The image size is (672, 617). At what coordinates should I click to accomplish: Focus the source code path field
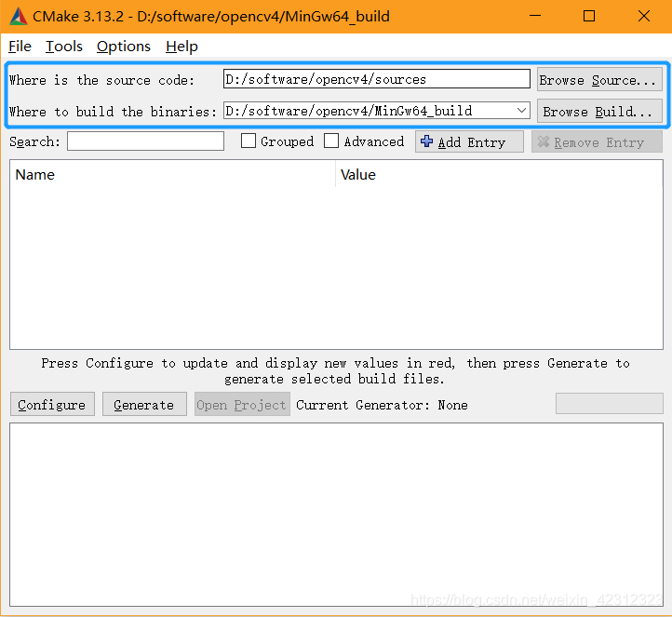pos(377,79)
